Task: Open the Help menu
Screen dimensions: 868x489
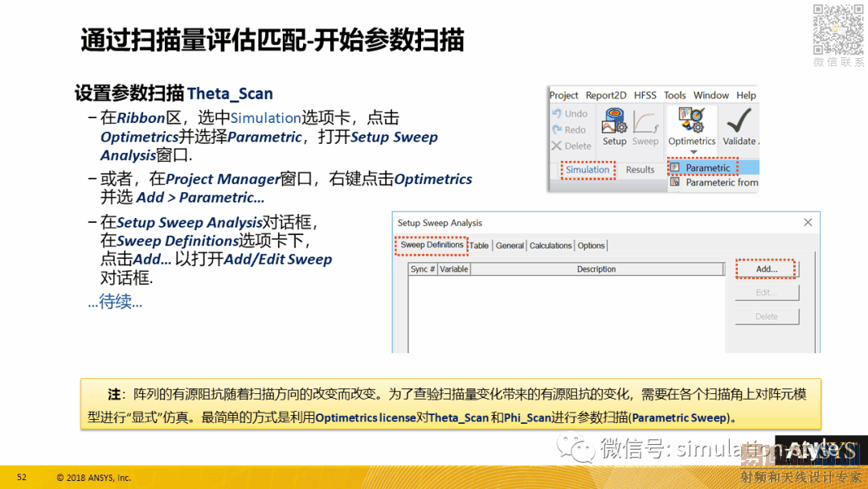Action: [746, 95]
